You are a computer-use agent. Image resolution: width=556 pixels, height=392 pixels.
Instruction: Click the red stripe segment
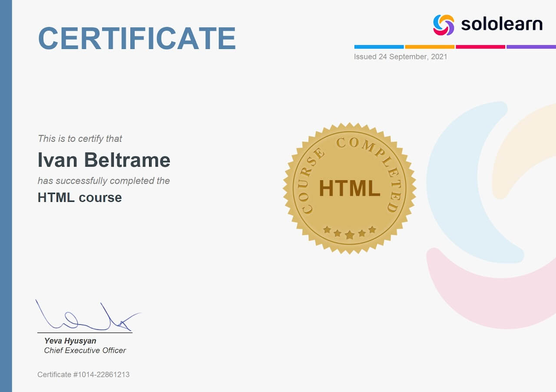480,45
